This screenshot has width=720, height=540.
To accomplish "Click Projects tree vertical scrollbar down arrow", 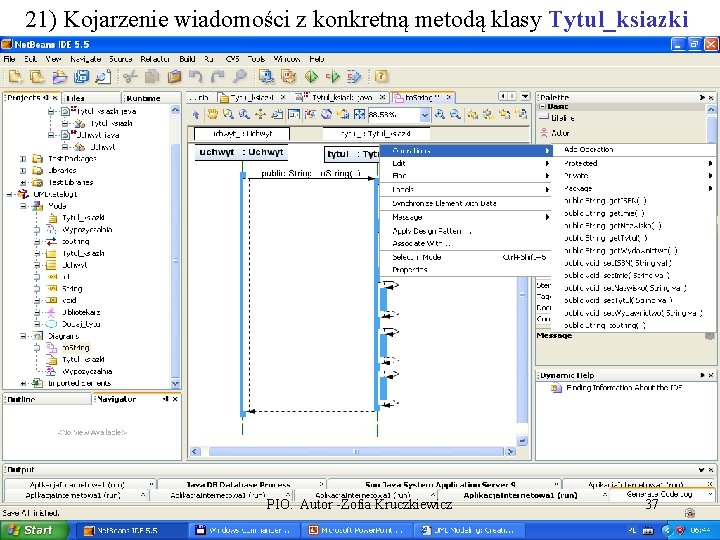I will [x=175, y=383].
